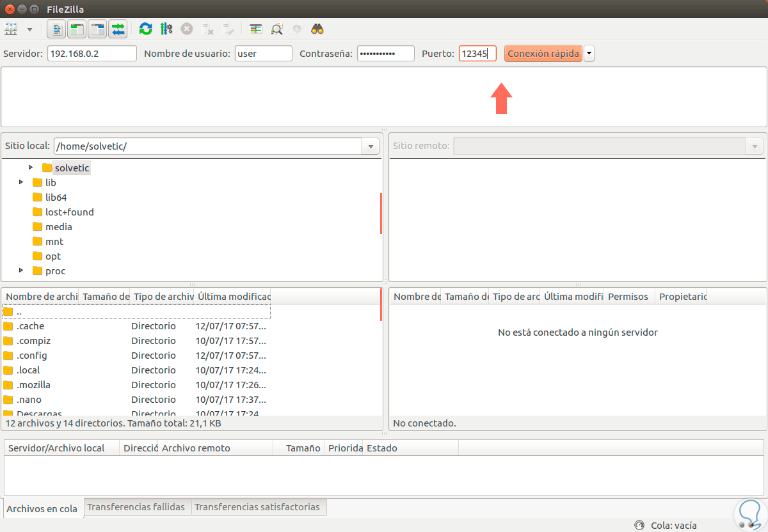Toggle the local directory tree view

tap(77, 29)
